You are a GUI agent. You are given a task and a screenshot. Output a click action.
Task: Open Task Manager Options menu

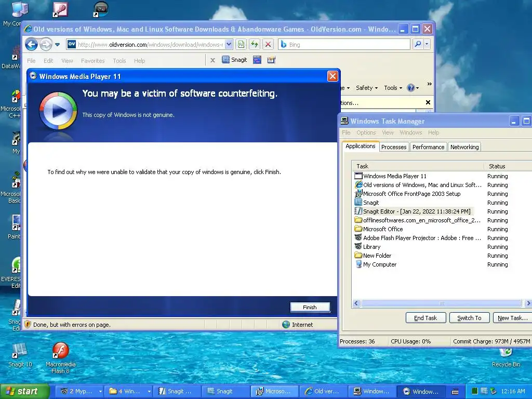coord(366,132)
